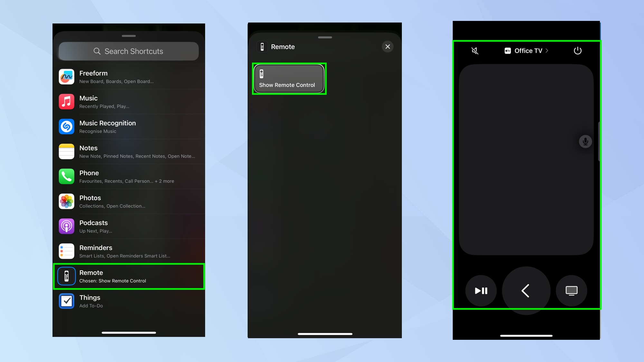
Task: Click the back navigation button on remote
Action: tap(526, 290)
